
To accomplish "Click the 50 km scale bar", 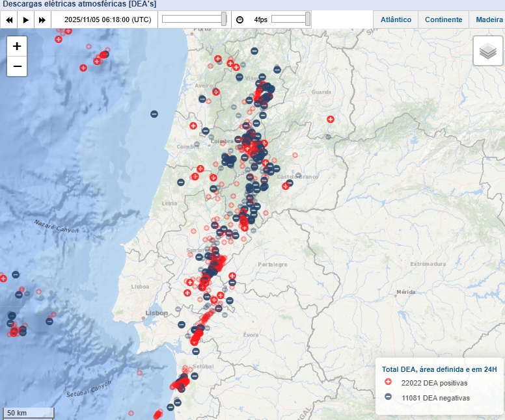I will (28, 412).
